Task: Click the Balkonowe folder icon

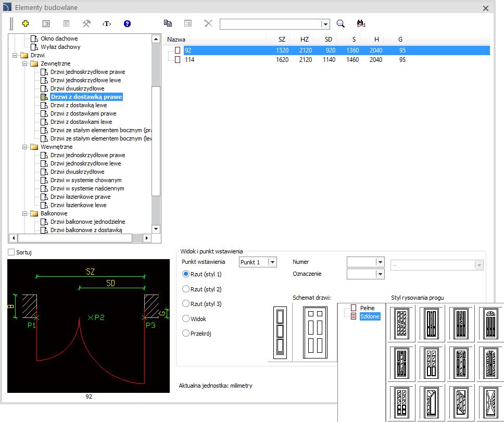Action: pos(34,213)
